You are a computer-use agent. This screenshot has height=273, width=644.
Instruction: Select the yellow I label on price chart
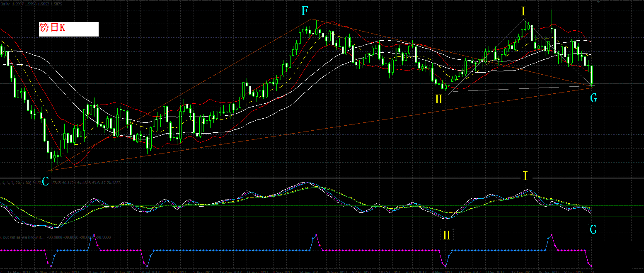523,12
